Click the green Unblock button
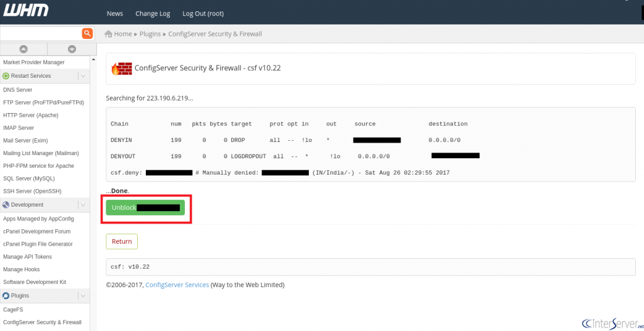Screen dimensions: 644x331 [x=145, y=207]
